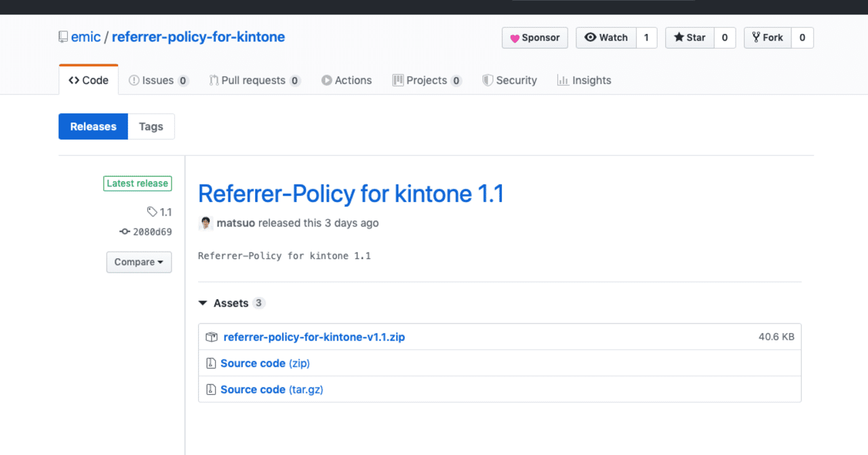The image size is (868, 455).
Task: Click the Security shield icon
Action: (x=488, y=80)
